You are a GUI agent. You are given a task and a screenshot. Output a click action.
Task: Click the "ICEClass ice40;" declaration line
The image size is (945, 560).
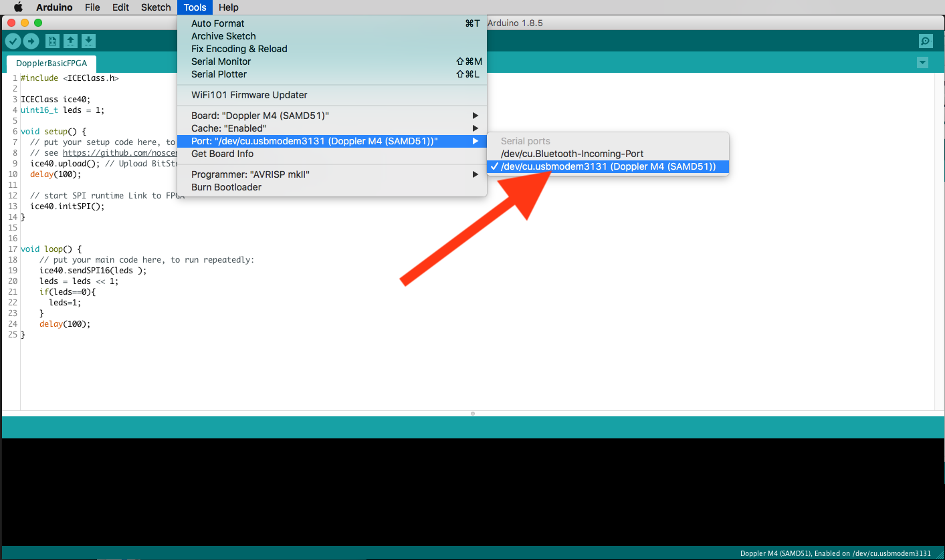pyautogui.click(x=56, y=100)
